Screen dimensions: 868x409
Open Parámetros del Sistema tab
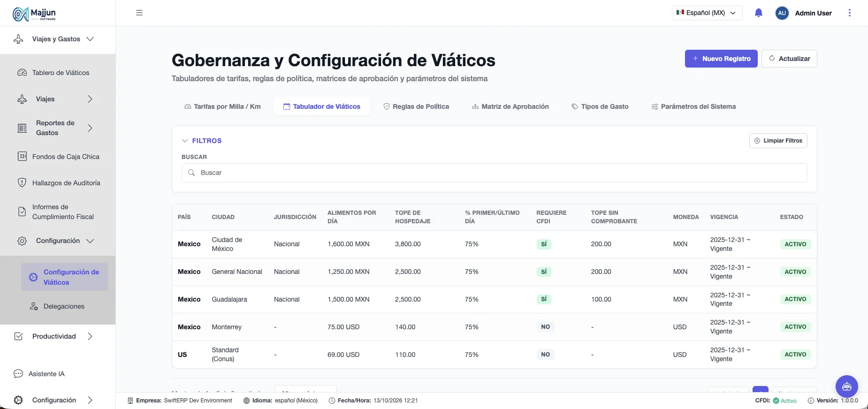pos(693,106)
